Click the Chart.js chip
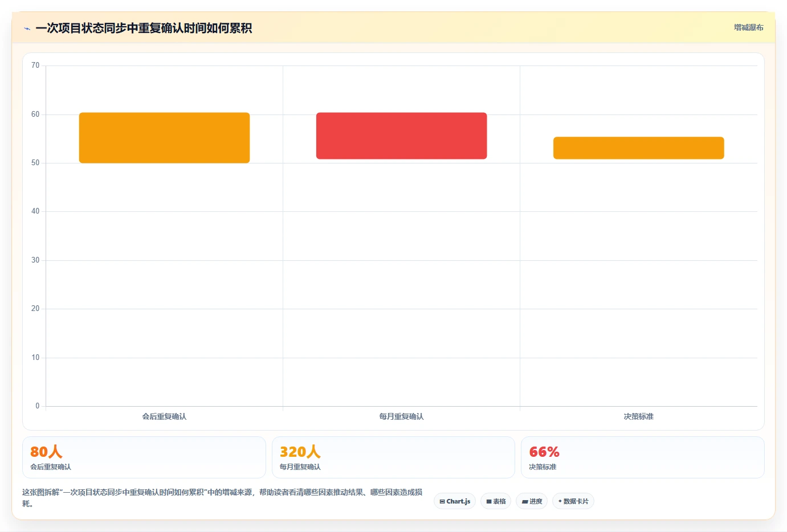 coord(455,501)
